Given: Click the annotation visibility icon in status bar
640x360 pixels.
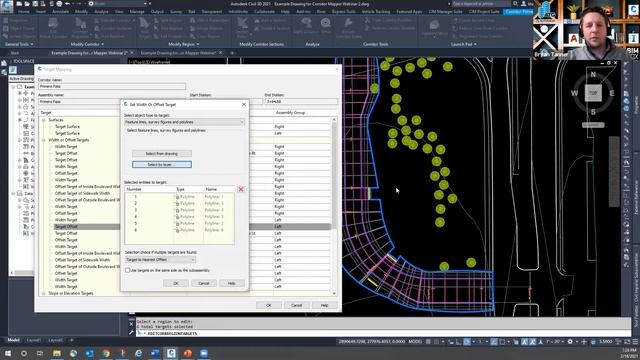Looking at the screenshot, I should point(524,342).
